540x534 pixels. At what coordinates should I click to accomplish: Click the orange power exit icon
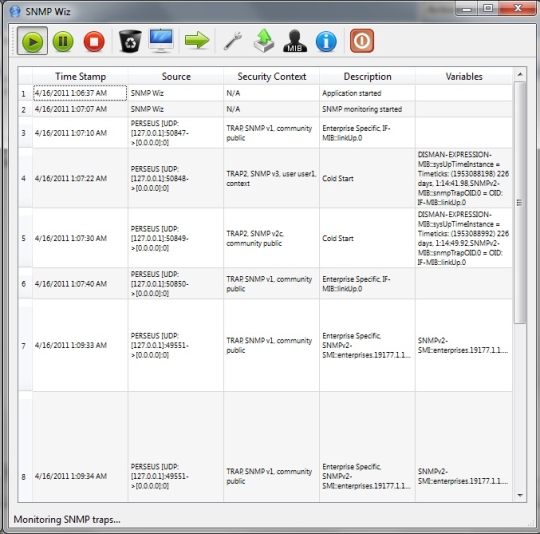point(362,41)
